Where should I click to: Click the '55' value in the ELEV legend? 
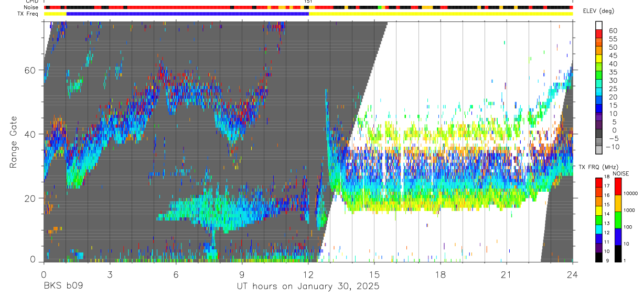612,39
